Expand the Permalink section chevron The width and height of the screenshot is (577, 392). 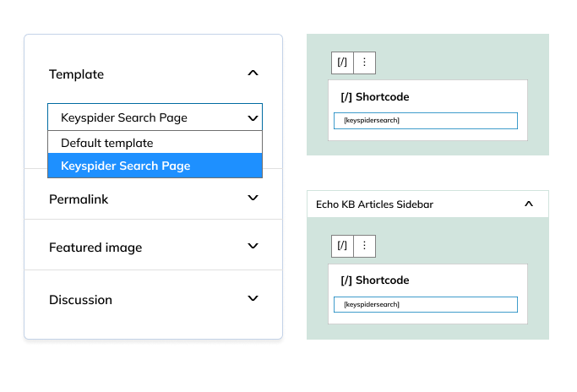(252, 198)
